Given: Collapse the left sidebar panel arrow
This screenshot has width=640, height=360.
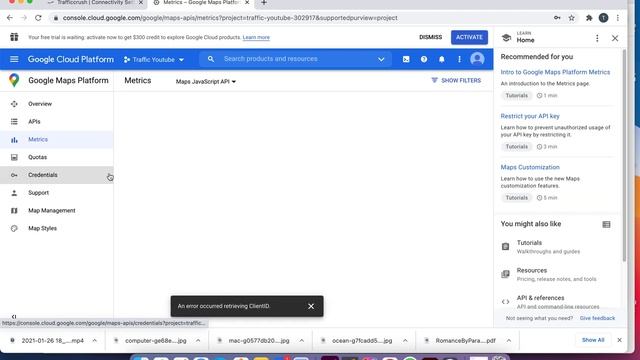Looking at the screenshot, I should (x=14, y=316).
